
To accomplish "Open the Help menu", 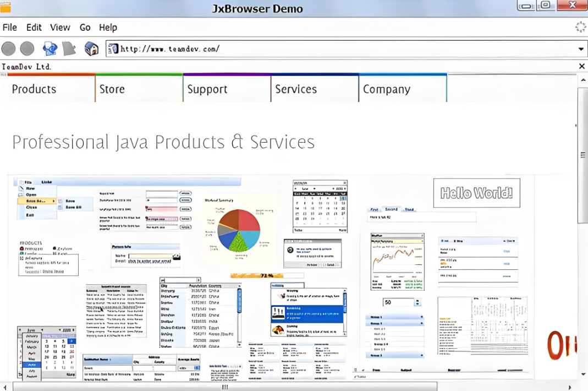I will pyautogui.click(x=108, y=28).
